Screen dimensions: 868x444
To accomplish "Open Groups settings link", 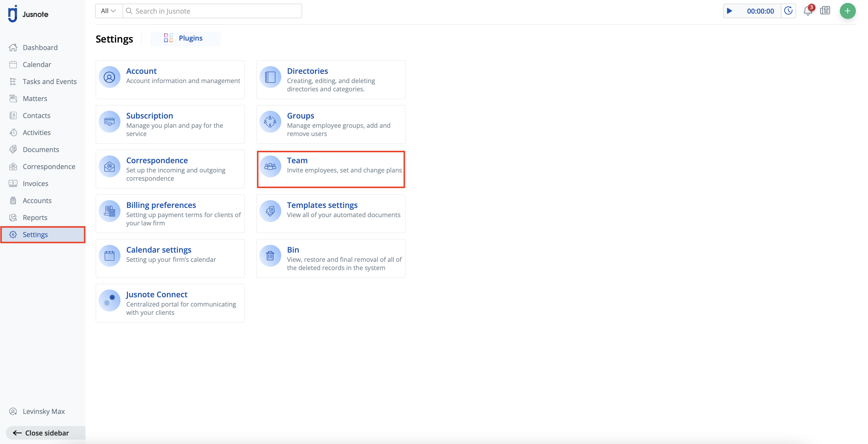I will coord(301,116).
